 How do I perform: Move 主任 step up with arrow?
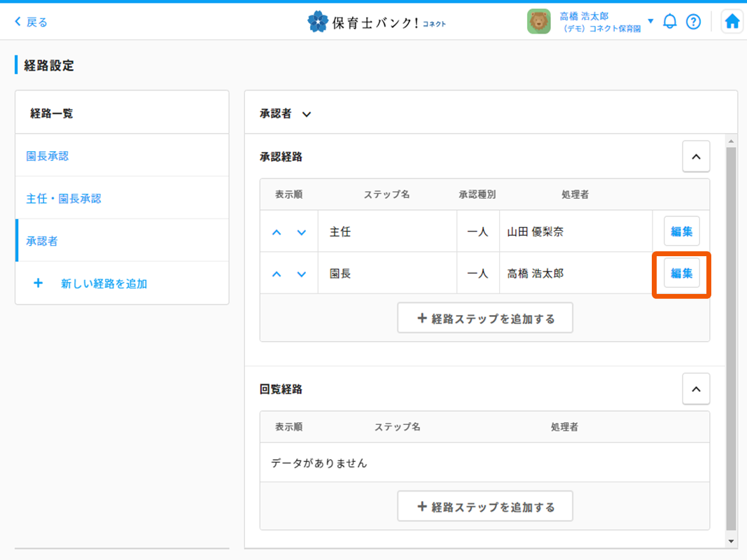pyautogui.click(x=277, y=232)
